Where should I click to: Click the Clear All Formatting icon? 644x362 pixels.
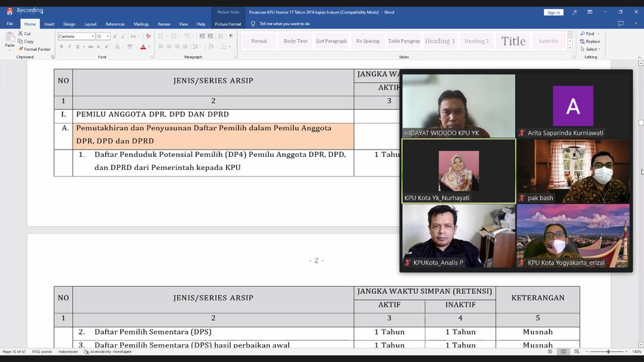click(148, 37)
